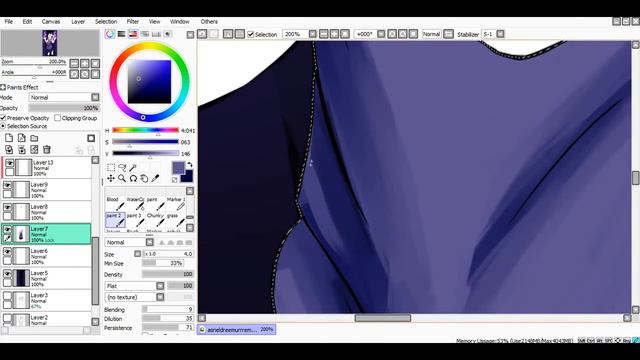Create a new layer folder
The height and width of the screenshot is (360, 640).
34,138
